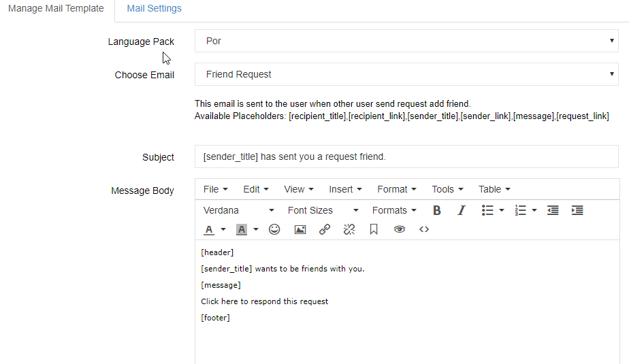The image size is (629, 364).
Task: Switch to the Mail Settings tab
Action: (x=154, y=8)
